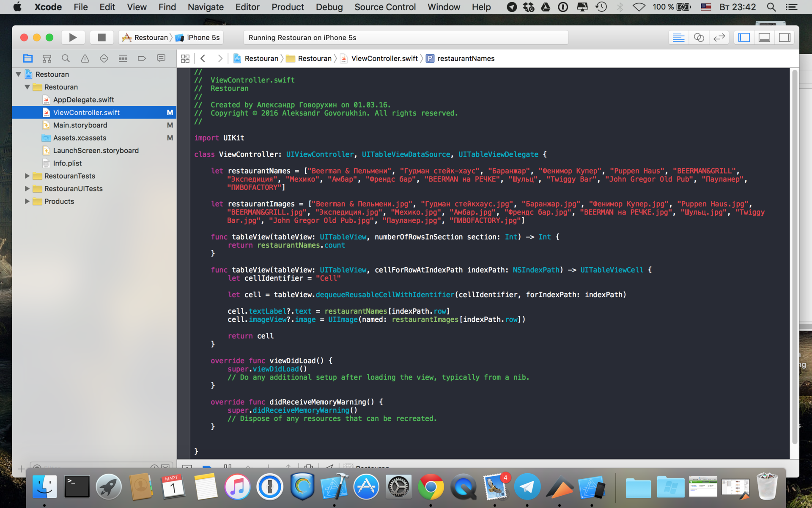Expand the RestouranUITests folder
Image resolution: width=812 pixels, height=508 pixels.
27,188
